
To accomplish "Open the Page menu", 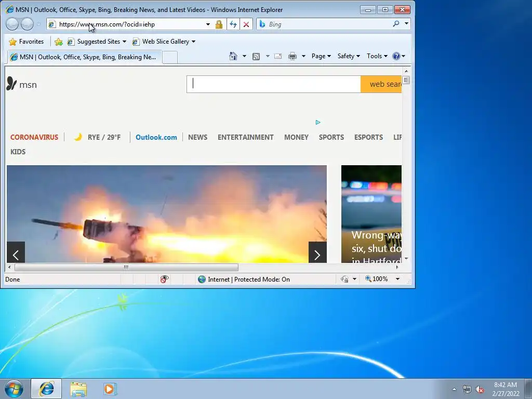I will pos(321,56).
